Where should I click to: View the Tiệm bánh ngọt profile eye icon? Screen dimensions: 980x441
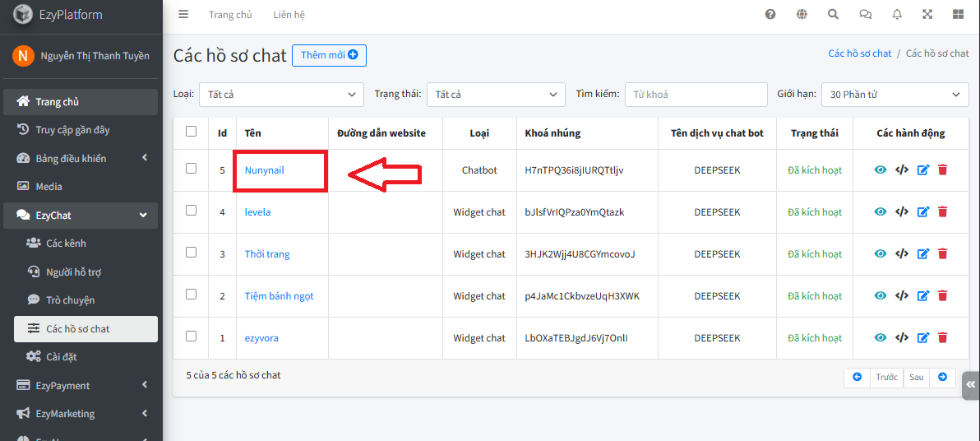[881, 296]
